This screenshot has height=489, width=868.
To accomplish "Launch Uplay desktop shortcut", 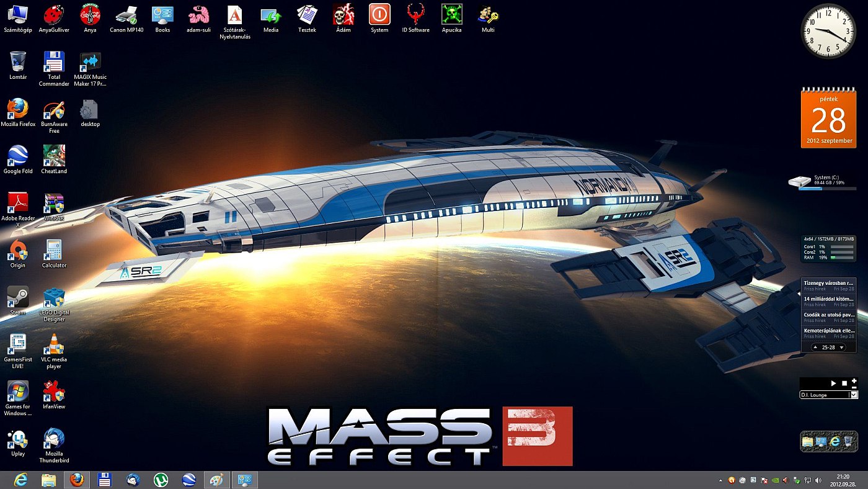I will 18,442.
